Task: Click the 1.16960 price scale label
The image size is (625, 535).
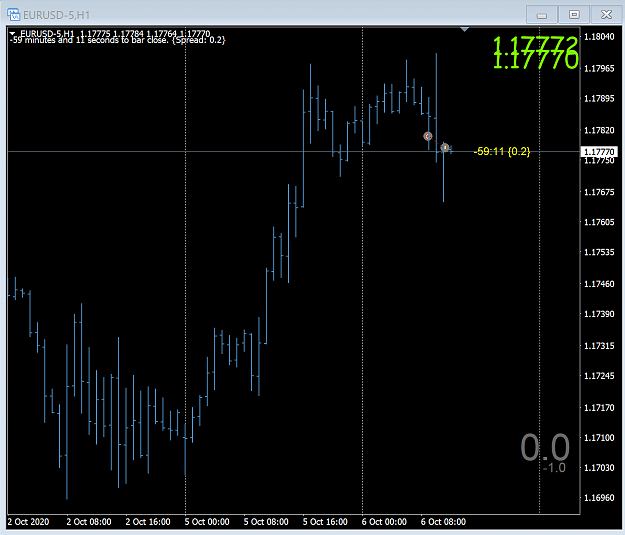Action: [x=599, y=498]
